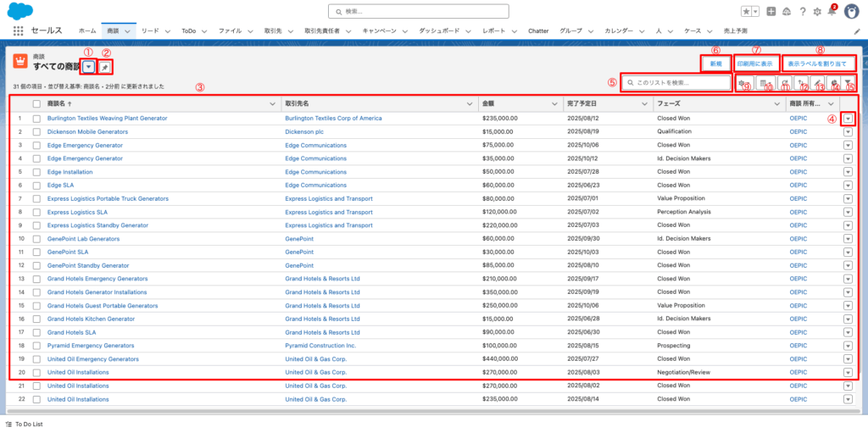Expand the フェーズ column header menu
Screen dimensions: 868x433
tap(778, 103)
